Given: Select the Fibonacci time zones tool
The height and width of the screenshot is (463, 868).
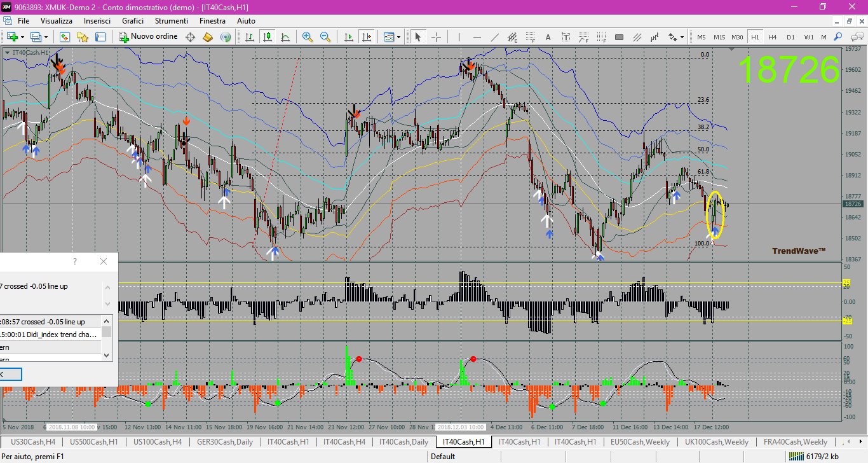Looking at the screenshot, I should click(601, 37).
